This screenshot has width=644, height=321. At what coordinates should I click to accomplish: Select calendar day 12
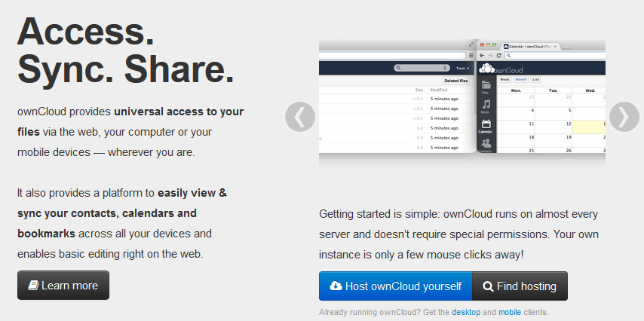[554, 127]
